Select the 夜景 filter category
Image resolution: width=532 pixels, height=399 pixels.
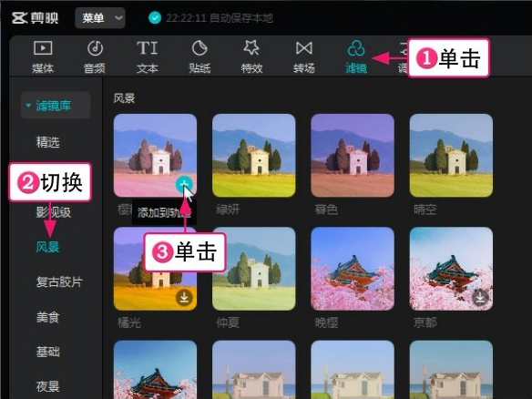pos(48,386)
